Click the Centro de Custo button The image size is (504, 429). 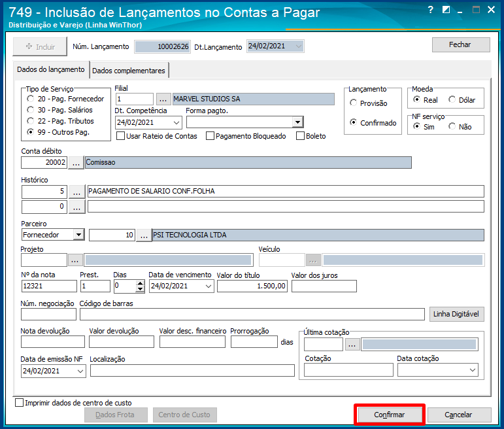[x=185, y=415]
